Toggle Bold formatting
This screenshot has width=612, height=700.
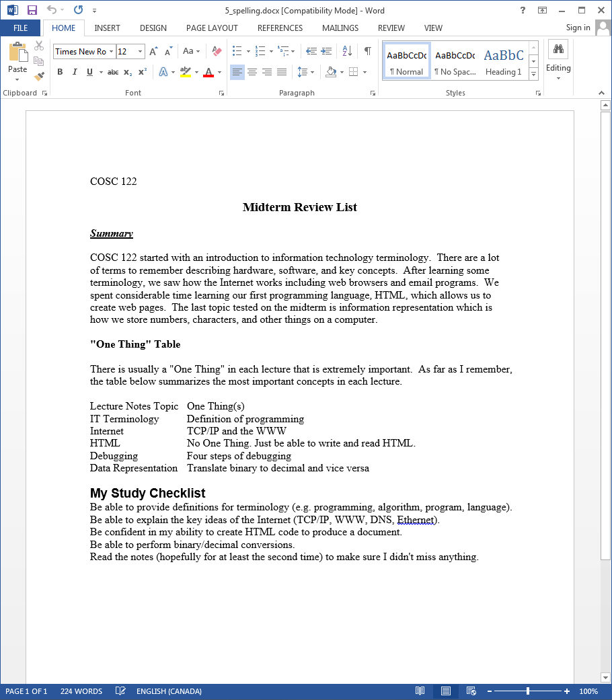coord(60,72)
